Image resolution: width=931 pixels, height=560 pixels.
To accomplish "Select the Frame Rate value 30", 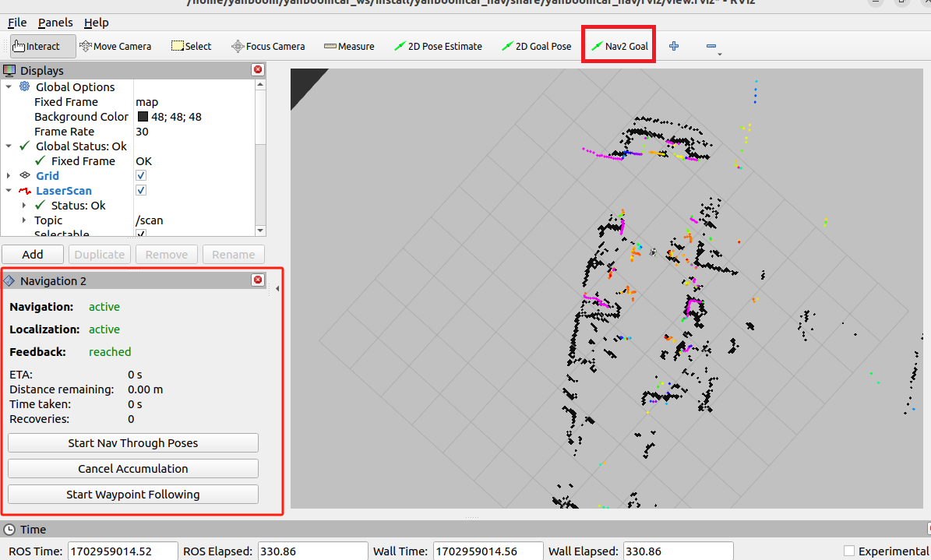I will point(142,132).
